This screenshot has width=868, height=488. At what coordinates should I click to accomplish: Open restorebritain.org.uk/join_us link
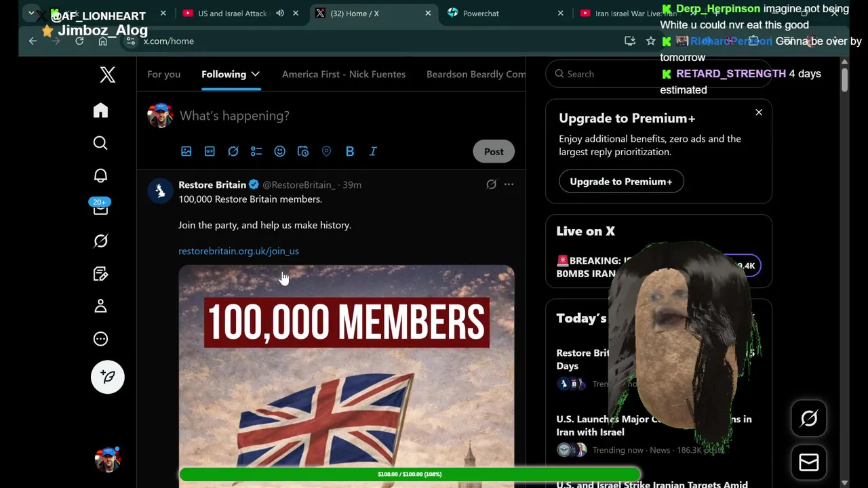(x=239, y=251)
